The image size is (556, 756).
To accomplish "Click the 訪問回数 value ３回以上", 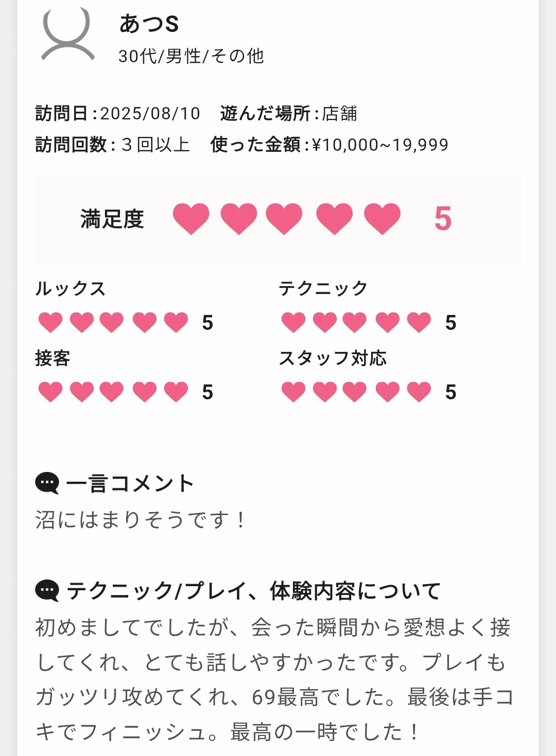I will click(155, 145).
